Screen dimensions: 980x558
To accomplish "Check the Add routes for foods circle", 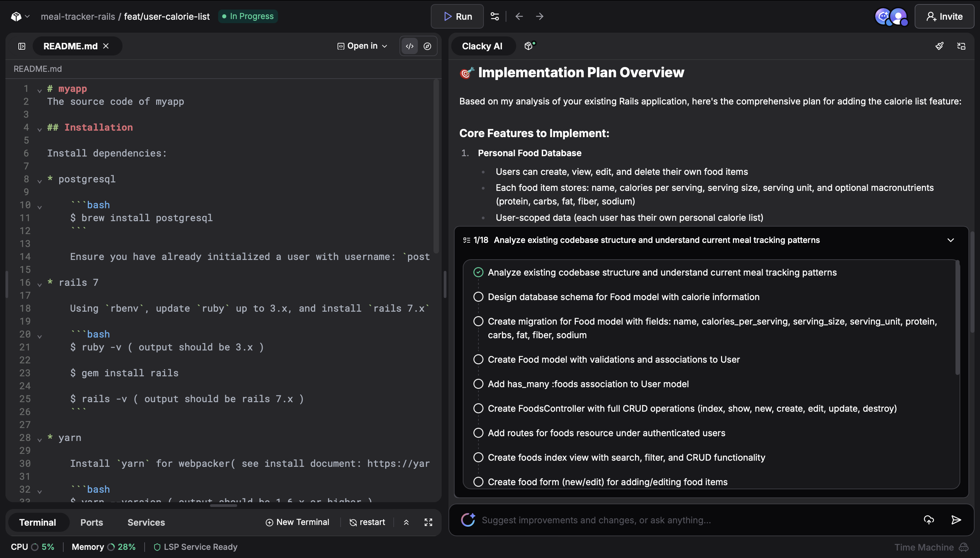I will 478,433.
